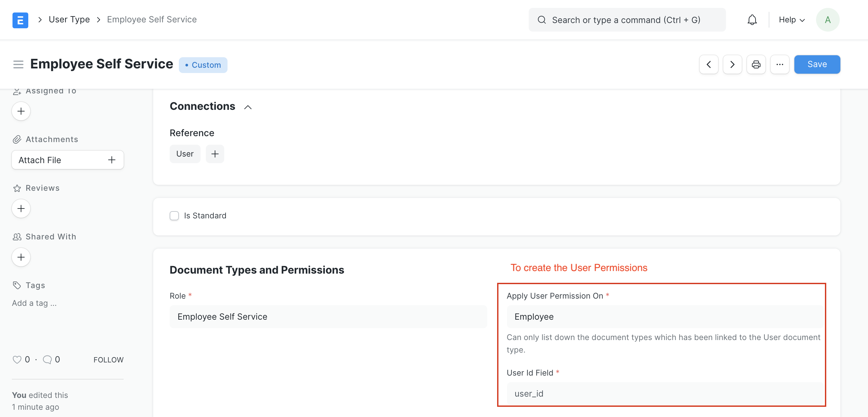Viewport: 868px width, 417px height.
Task: Navigate to User Type breadcrumb
Action: (x=69, y=19)
